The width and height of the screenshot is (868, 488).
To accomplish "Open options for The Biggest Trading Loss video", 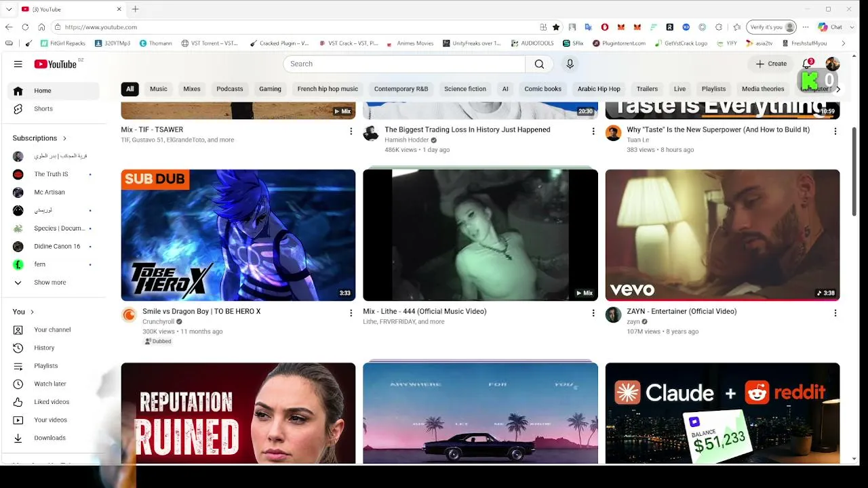I will [593, 131].
